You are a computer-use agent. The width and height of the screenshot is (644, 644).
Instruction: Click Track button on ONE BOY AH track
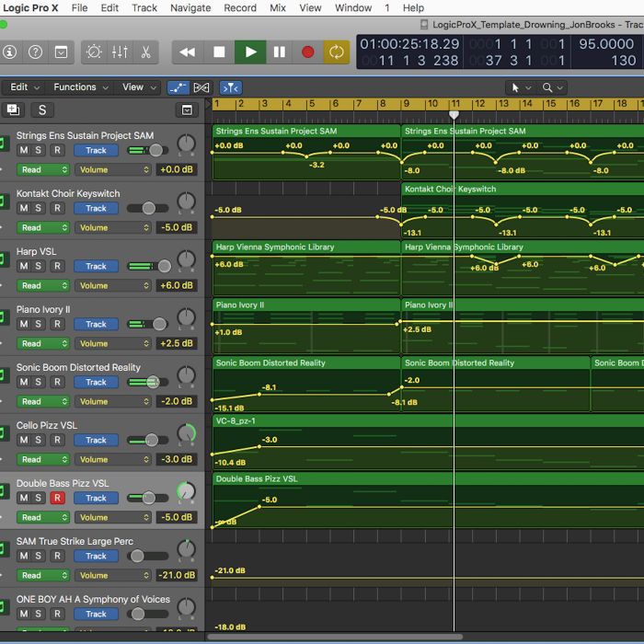[96, 614]
